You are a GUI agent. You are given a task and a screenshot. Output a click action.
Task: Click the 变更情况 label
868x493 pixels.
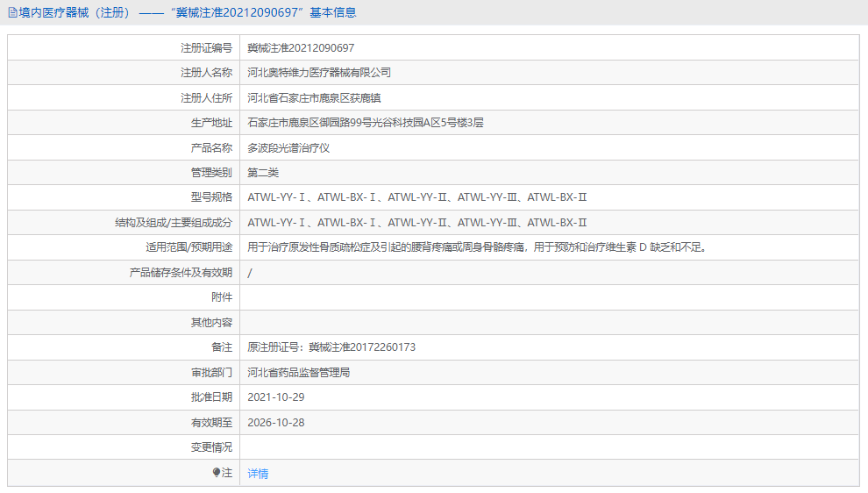pos(211,447)
